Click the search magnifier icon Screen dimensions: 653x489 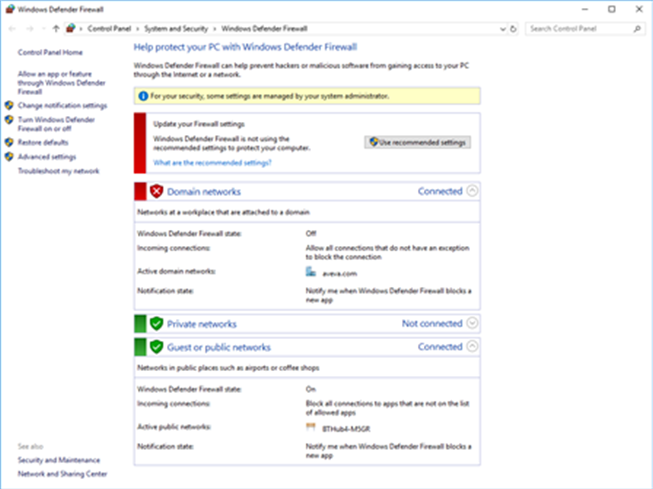pyautogui.click(x=638, y=29)
